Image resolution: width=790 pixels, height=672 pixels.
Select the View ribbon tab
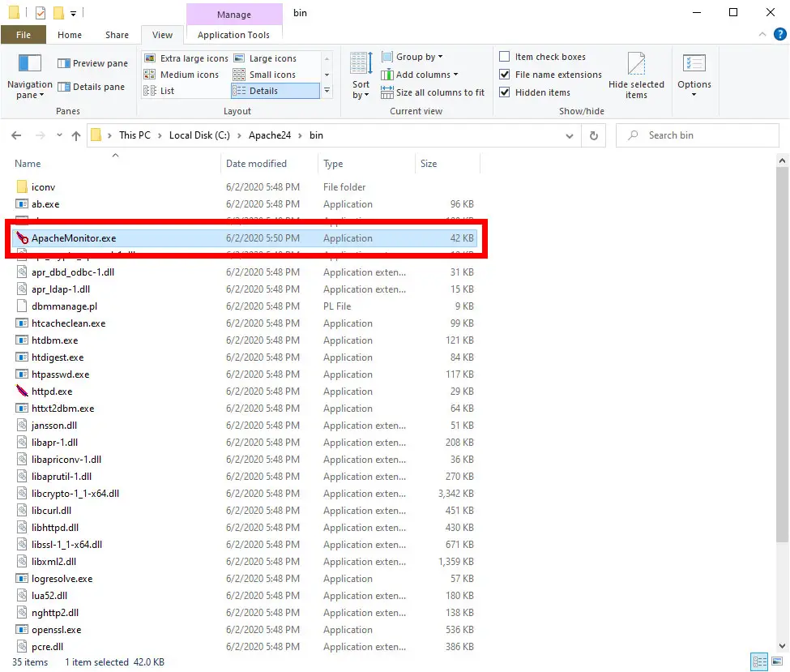pos(162,35)
